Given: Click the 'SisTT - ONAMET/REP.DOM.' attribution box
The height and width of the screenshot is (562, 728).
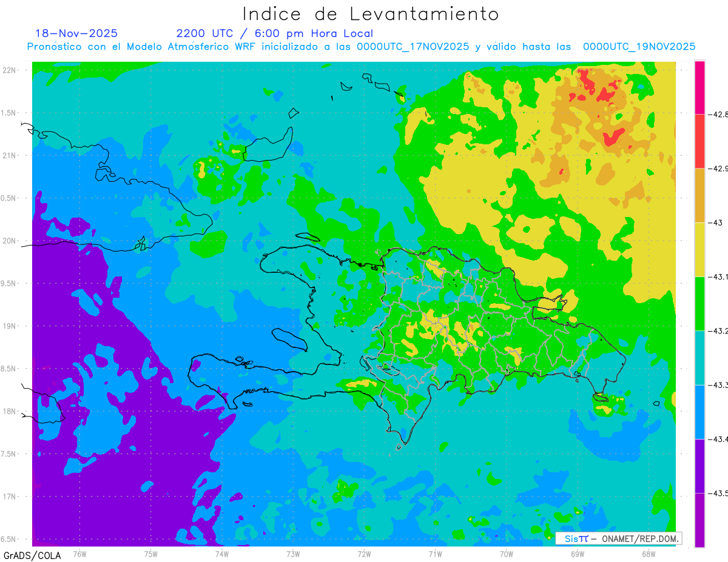Looking at the screenshot, I should pos(618,538).
